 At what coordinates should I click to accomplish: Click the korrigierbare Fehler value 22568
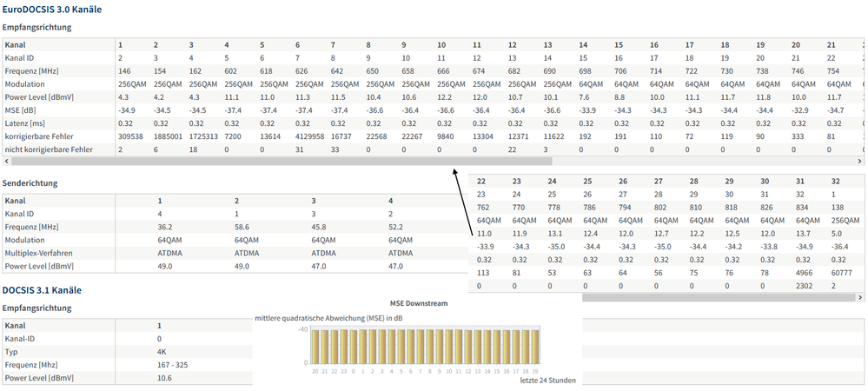[x=376, y=136]
